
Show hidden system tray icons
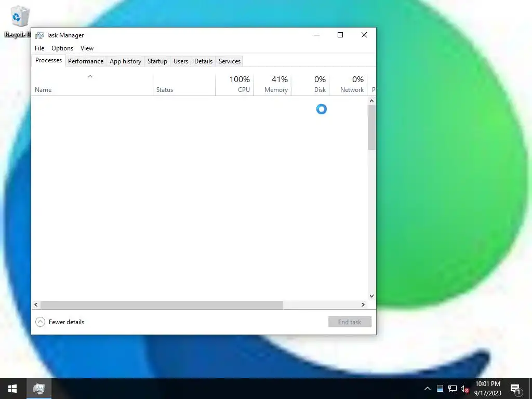point(428,389)
